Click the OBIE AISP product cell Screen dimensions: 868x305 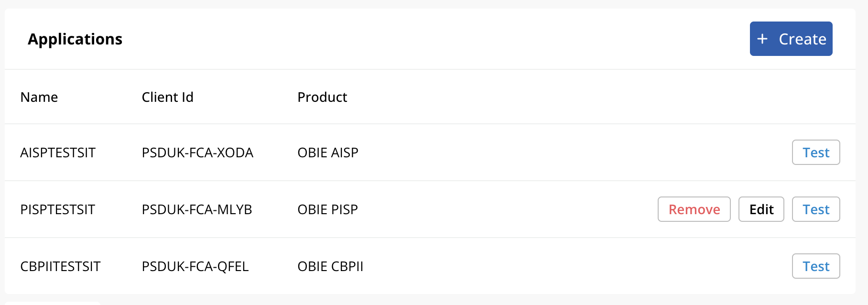point(327,152)
